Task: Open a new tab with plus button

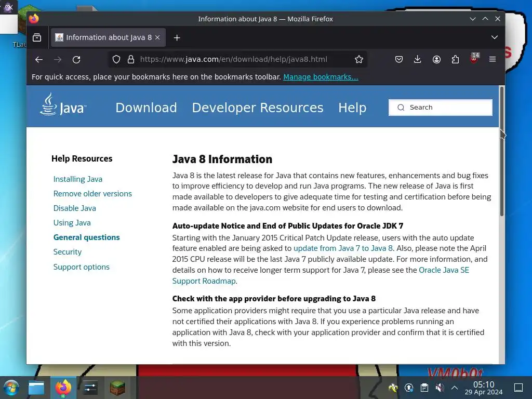Action: pos(177,37)
